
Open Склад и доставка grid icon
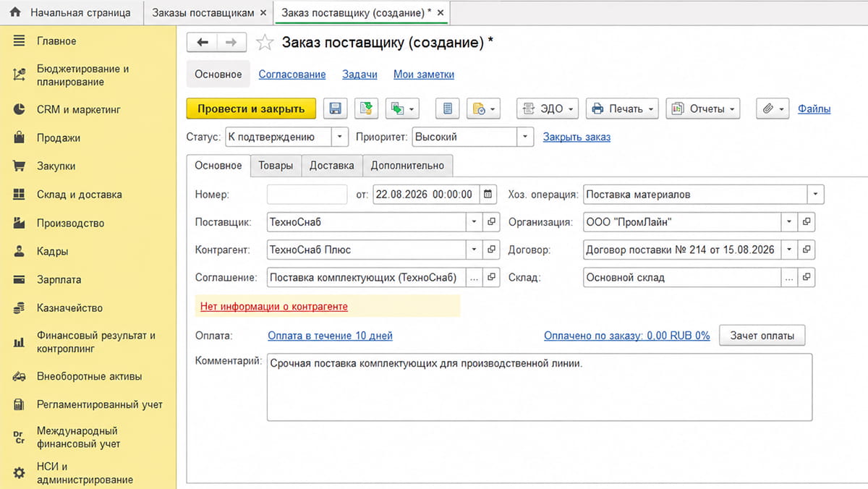tap(20, 195)
